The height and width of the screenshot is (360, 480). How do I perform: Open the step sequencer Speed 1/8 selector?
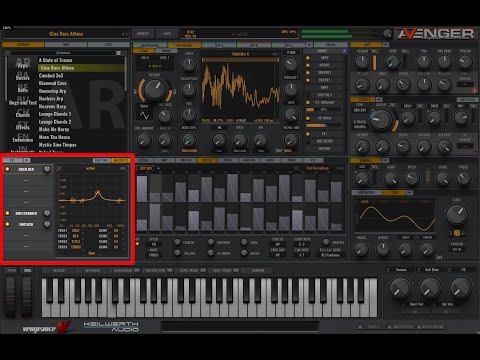pos(154,244)
